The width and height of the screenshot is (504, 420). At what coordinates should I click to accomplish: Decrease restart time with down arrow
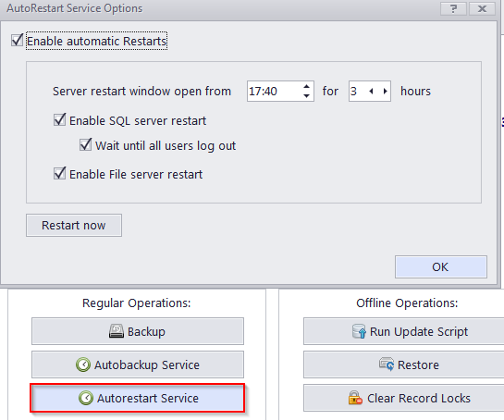[306, 96]
